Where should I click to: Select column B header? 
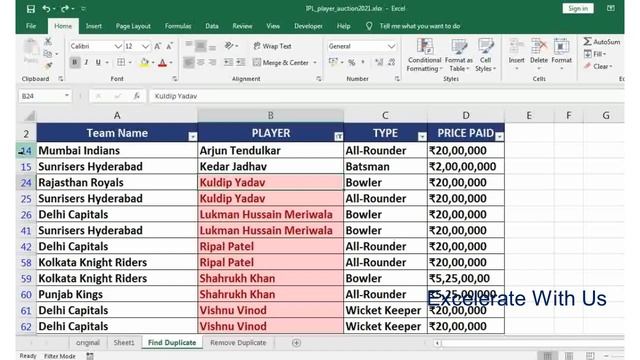point(270,116)
